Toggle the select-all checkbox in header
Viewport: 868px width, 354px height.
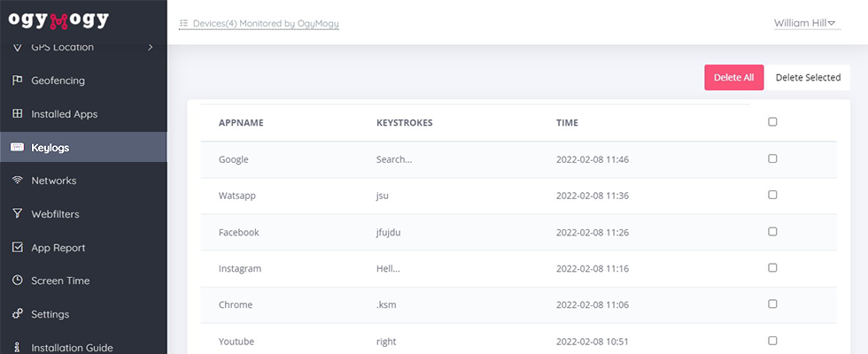pos(772,122)
